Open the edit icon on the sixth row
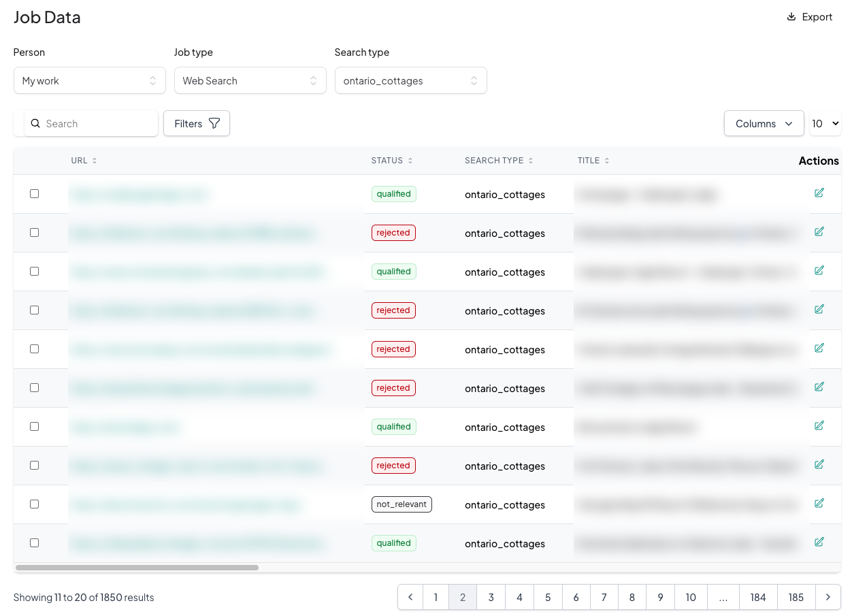This screenshot has width=852, height=616. (819, 387)
